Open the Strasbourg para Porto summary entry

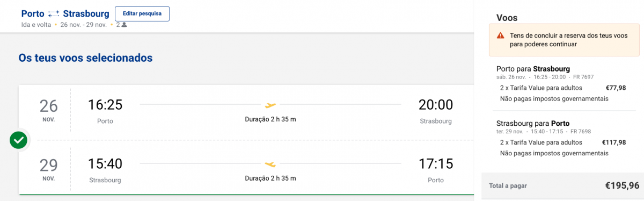pyautogui.click(x=563, y=138)
